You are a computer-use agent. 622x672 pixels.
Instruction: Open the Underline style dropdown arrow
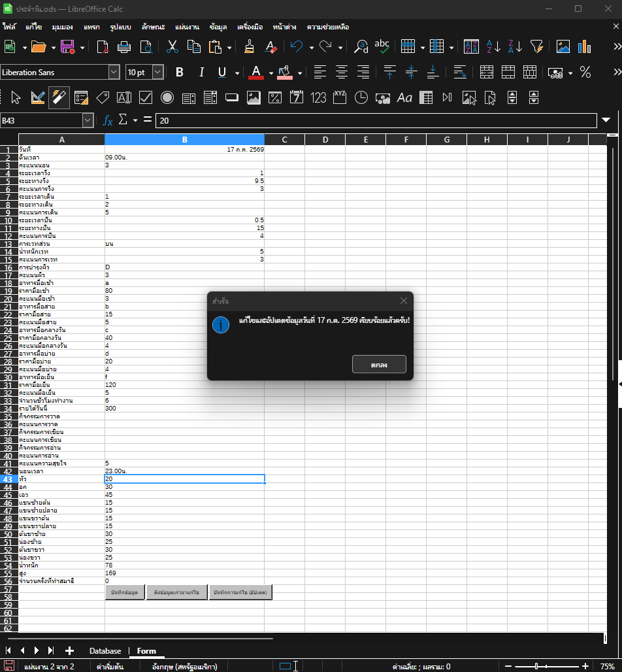pos(237,73)
